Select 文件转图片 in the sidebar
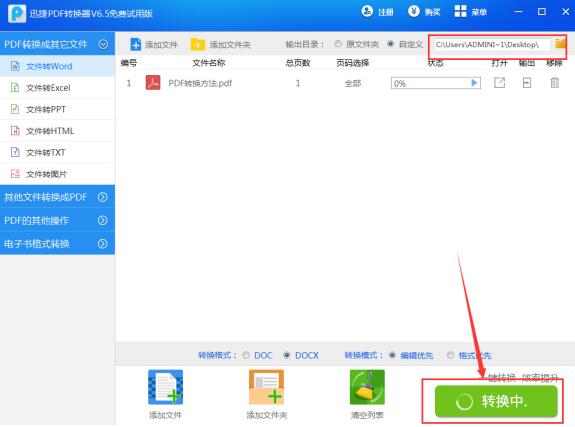This screenshot has height=427, width=575. [58, 174]
